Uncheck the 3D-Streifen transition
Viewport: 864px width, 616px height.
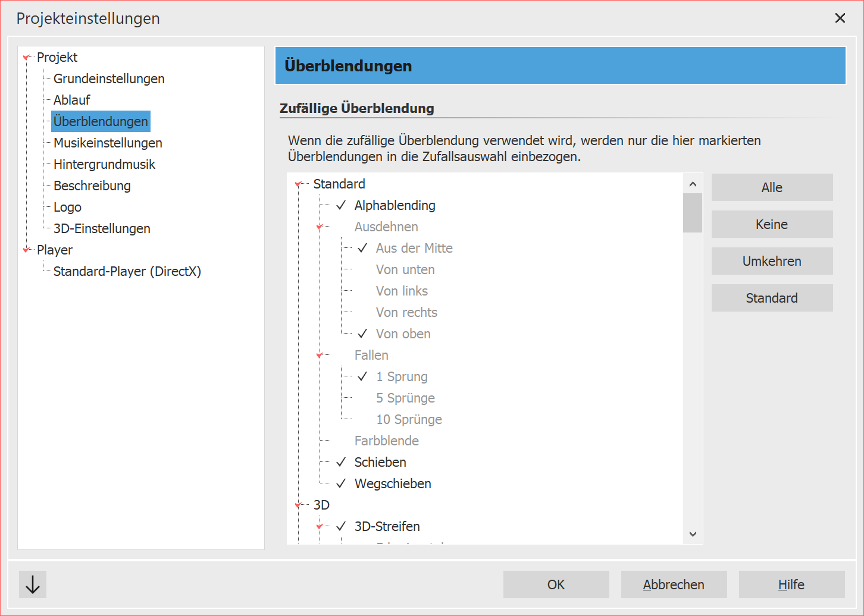[341, 527]
